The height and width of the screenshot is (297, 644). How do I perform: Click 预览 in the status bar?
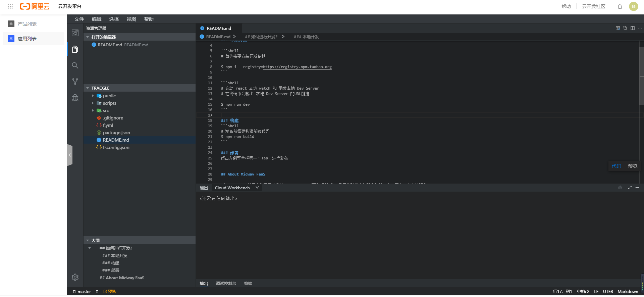(x=110, y=292)
